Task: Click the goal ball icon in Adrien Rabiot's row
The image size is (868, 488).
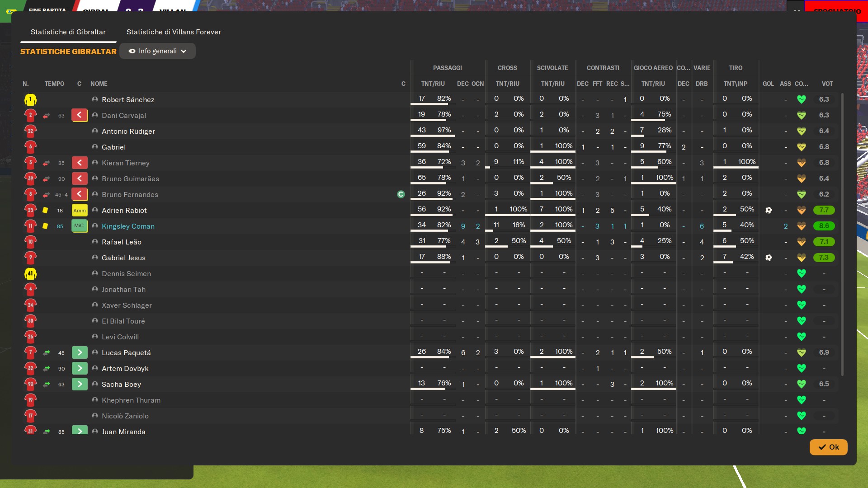Action: pos(769,210)
